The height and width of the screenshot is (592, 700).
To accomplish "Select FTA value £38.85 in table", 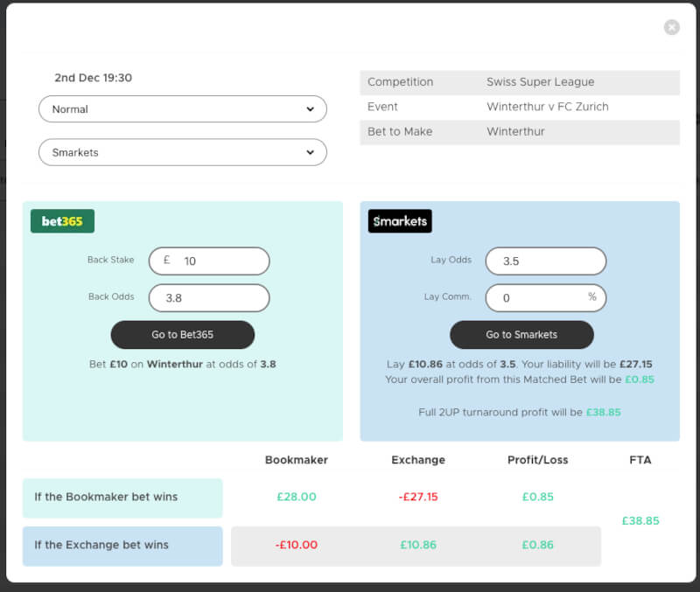I will click(640, 521).
